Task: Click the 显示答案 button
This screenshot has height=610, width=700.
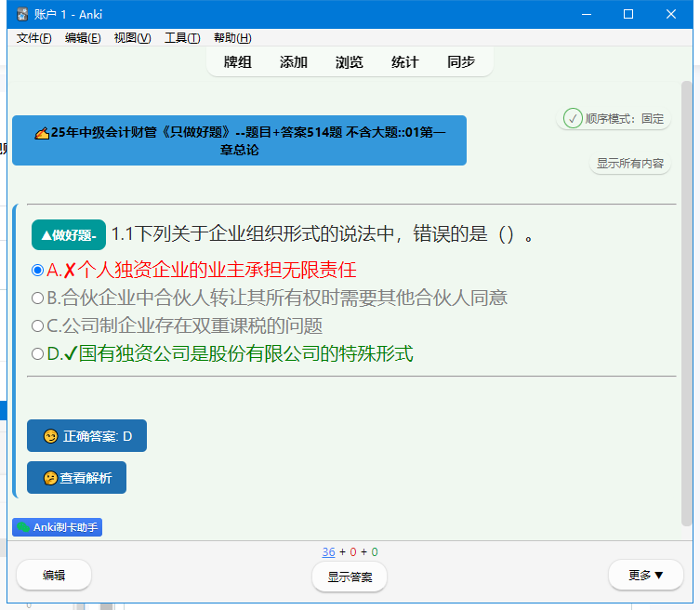Action: coord(350,577)
